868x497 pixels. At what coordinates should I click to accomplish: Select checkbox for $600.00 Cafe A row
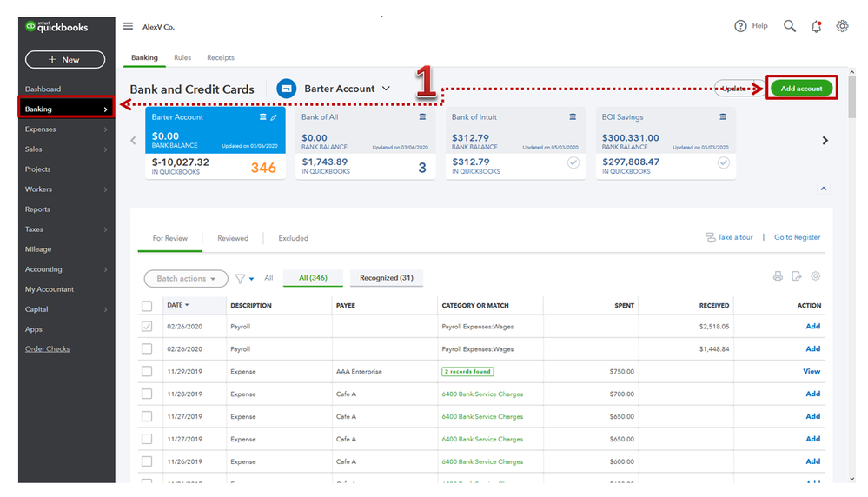tap(147, 461)
